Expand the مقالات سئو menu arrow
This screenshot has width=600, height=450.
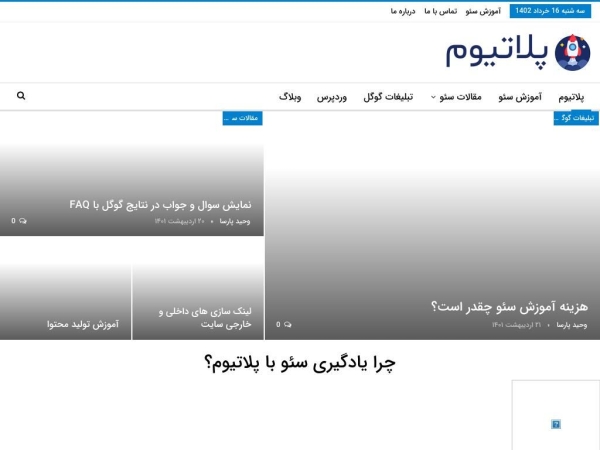click(433, 97)
